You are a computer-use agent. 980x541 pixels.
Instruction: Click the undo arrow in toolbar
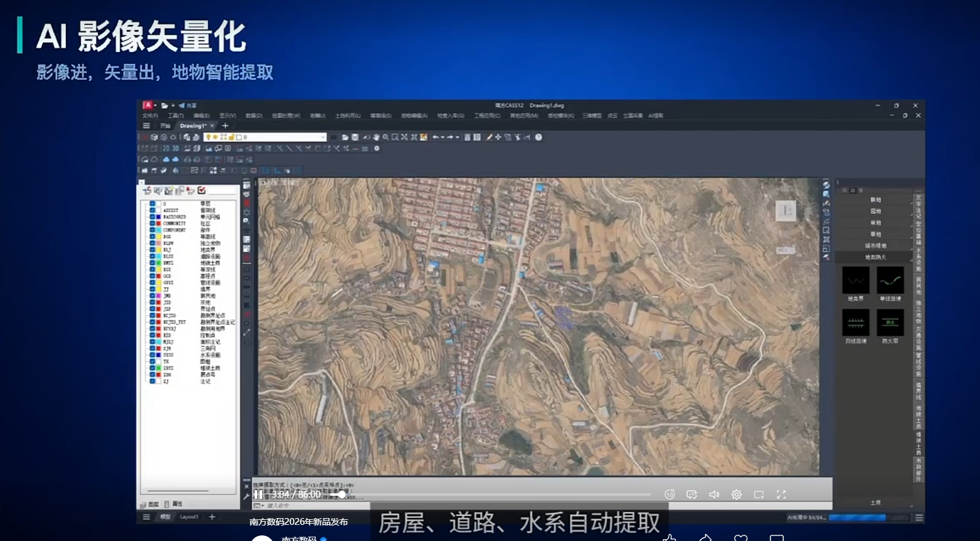tap(435, 137)
